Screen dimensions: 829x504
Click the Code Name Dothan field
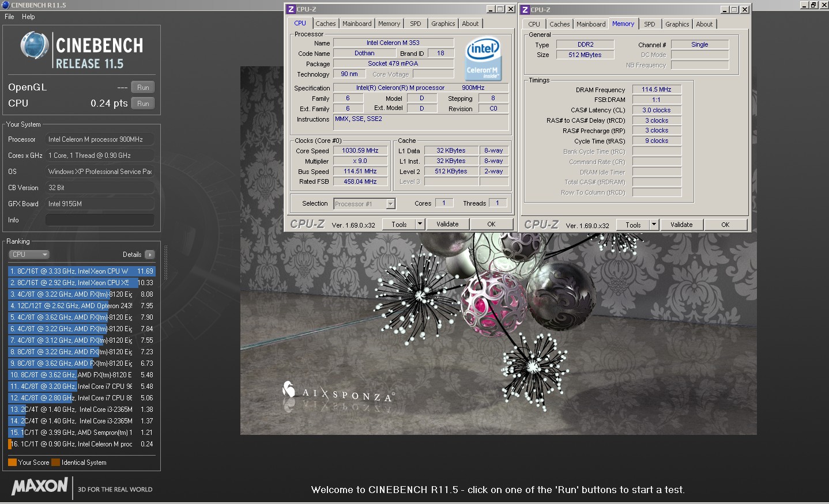pyautogui.click(x=364, y=54)
